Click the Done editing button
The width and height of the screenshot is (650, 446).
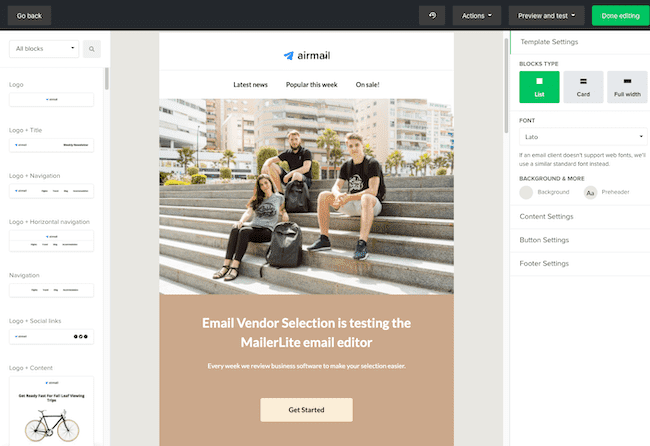pos(621,16)
